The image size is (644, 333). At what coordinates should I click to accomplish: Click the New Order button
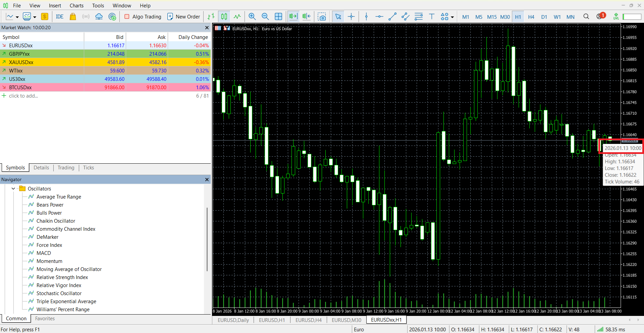click(x=184, y=16)
